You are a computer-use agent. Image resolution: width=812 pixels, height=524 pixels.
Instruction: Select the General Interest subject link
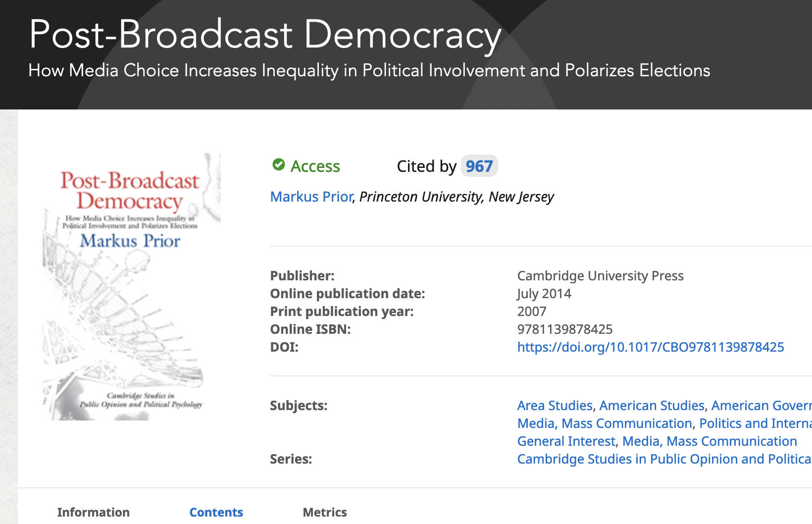click(566, 441)
